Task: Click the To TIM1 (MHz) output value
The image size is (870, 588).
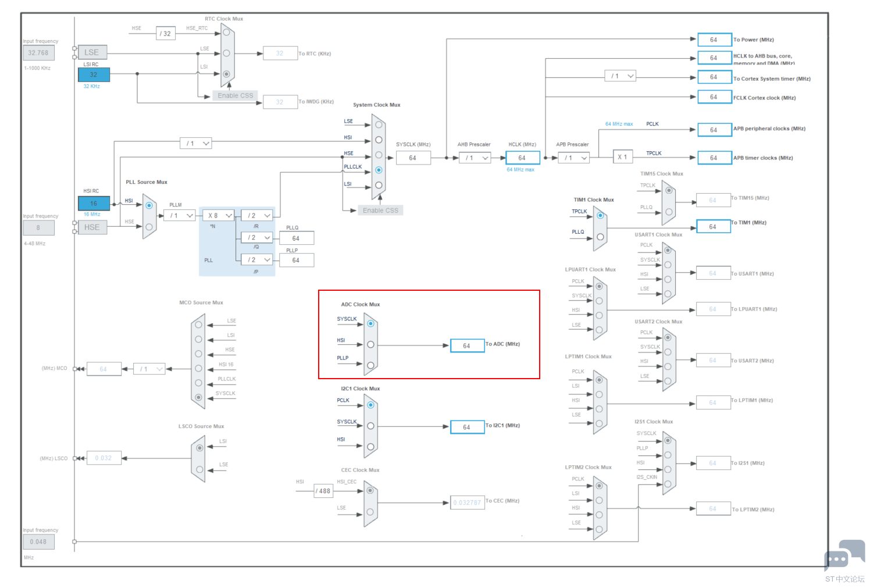Action: tap(713, 226)
